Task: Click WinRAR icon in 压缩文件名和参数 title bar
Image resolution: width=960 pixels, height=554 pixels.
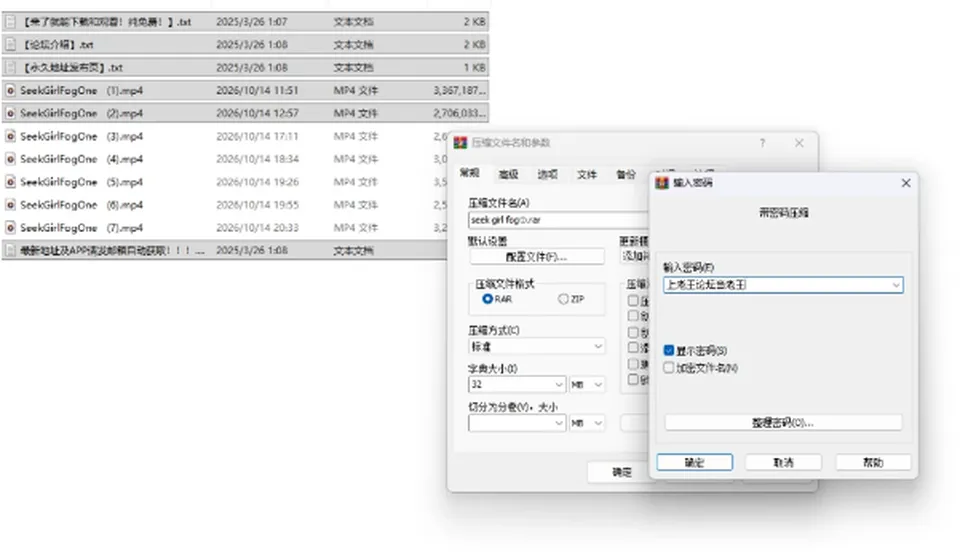Action: pyautogui.click(x=460, y=143)
